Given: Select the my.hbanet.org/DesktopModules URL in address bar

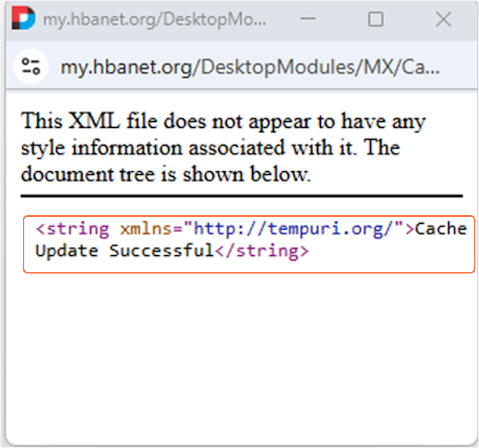Looking at the screenshot, I should (250, 67).
